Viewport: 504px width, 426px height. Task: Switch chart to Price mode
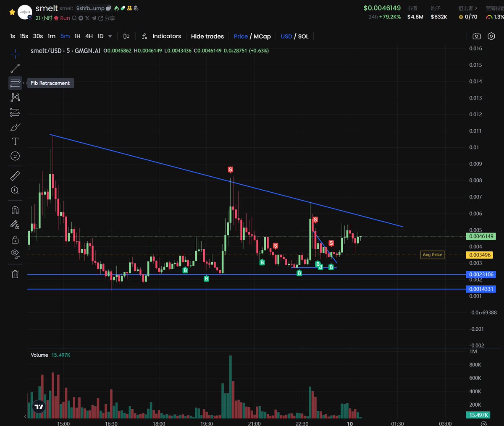tap(241, 37)
